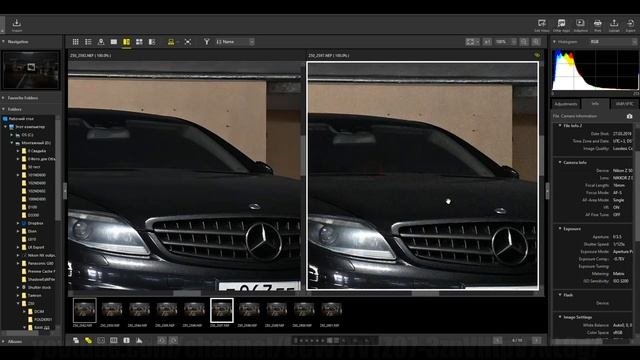Switch to the Info tab
The image size is (640, 360).
coord(595,104)
